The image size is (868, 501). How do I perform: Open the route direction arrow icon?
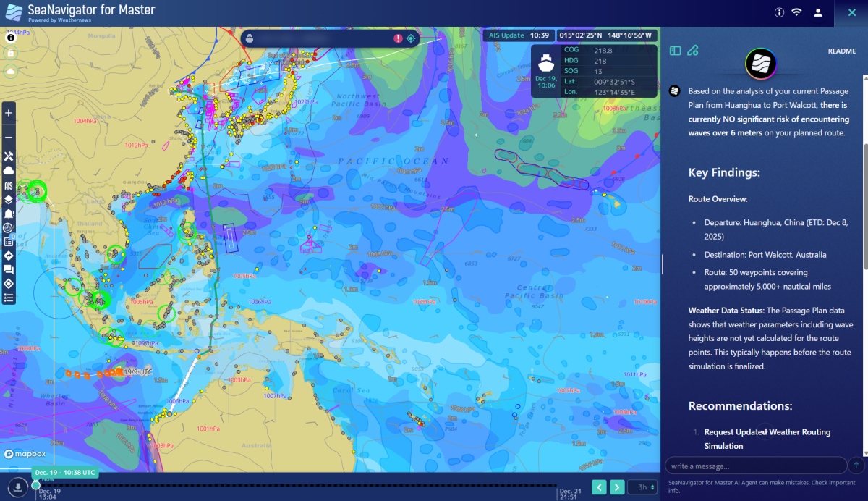tap(9, 256)
